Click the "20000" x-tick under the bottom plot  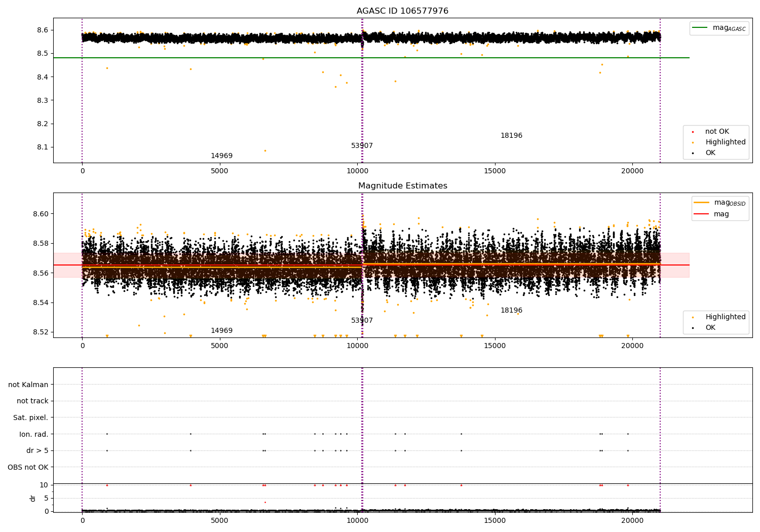click(632, 521)
